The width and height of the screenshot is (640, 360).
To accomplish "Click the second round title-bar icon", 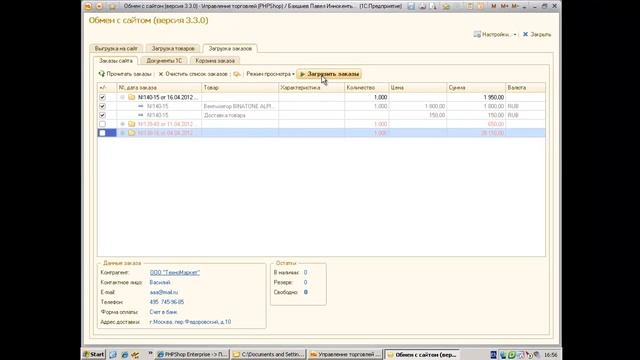I will (100, 6).
